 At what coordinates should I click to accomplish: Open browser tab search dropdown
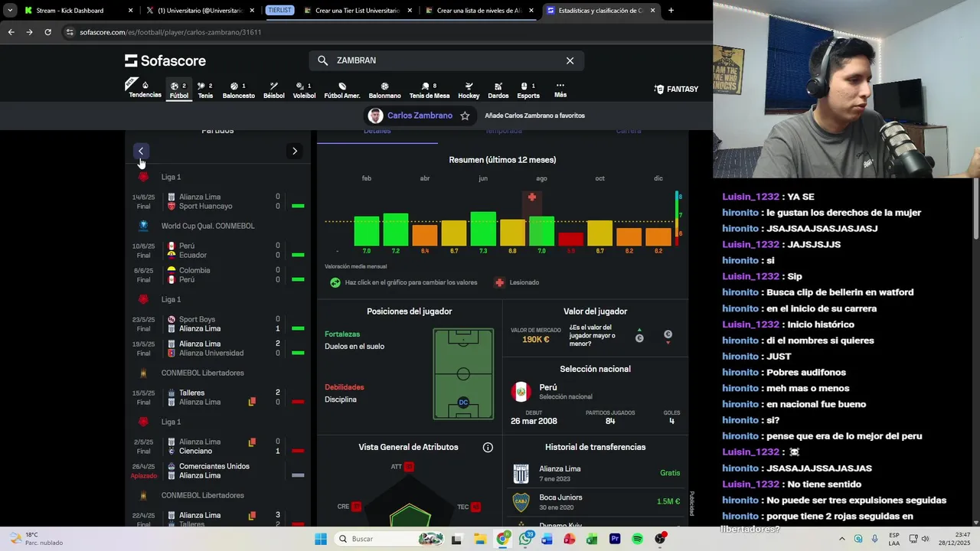pos(10,11)
